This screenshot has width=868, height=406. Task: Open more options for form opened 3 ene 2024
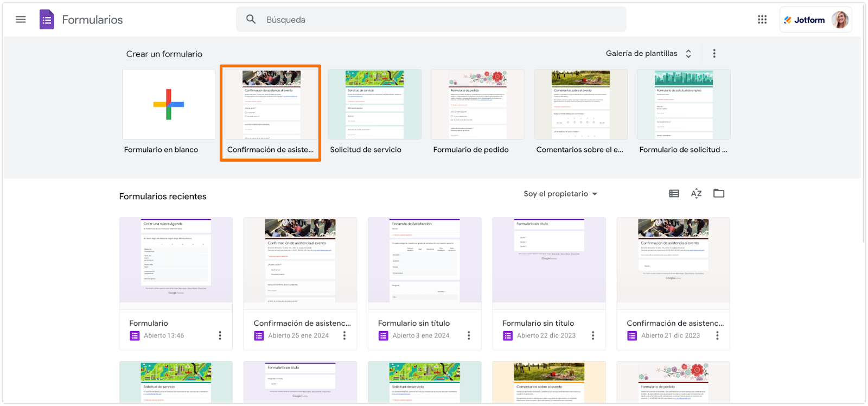tap(469, 335)
